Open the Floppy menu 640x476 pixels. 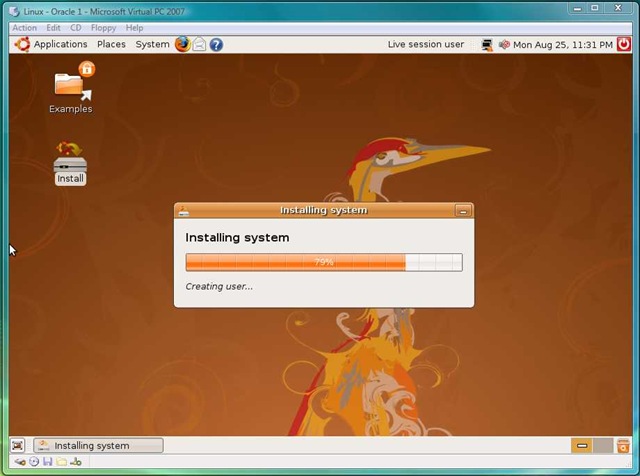(103, 28)
